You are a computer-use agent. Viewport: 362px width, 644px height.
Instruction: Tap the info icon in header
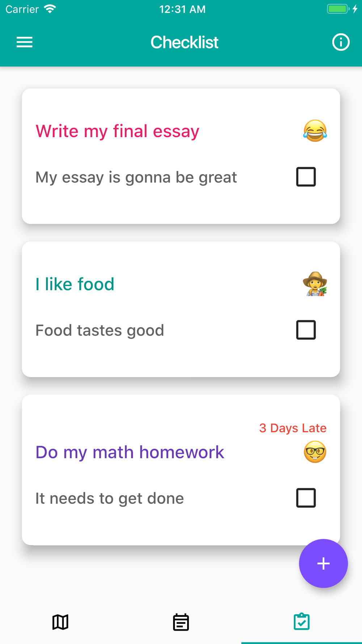[x=341, y=42]
